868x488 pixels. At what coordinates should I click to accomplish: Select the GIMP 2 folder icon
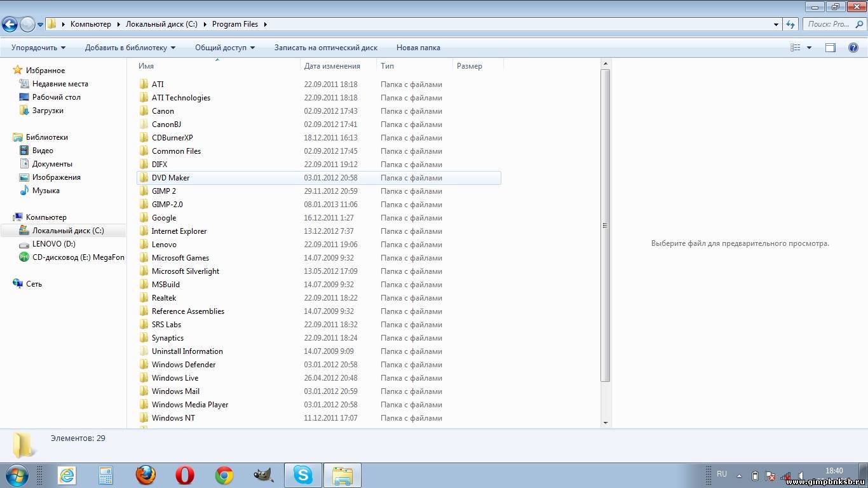coord(144,191)
